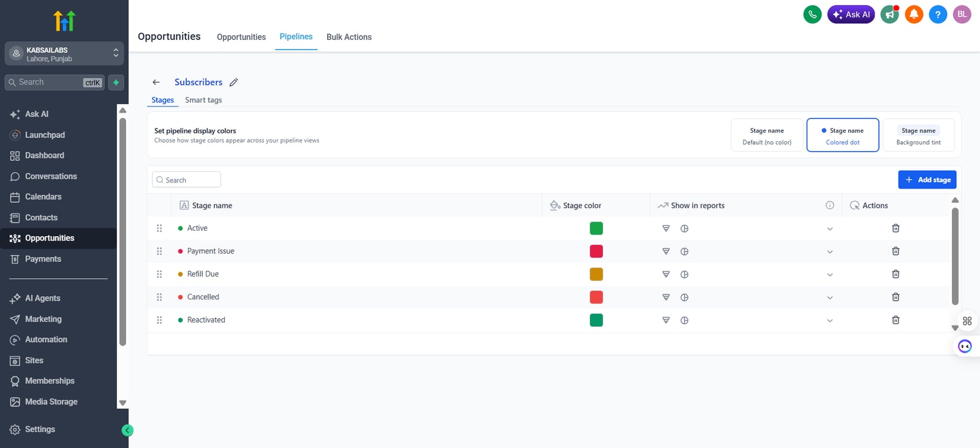The image size is (980, 448).
Task: Open the orange notifications bell
Action: click(914, 15)
